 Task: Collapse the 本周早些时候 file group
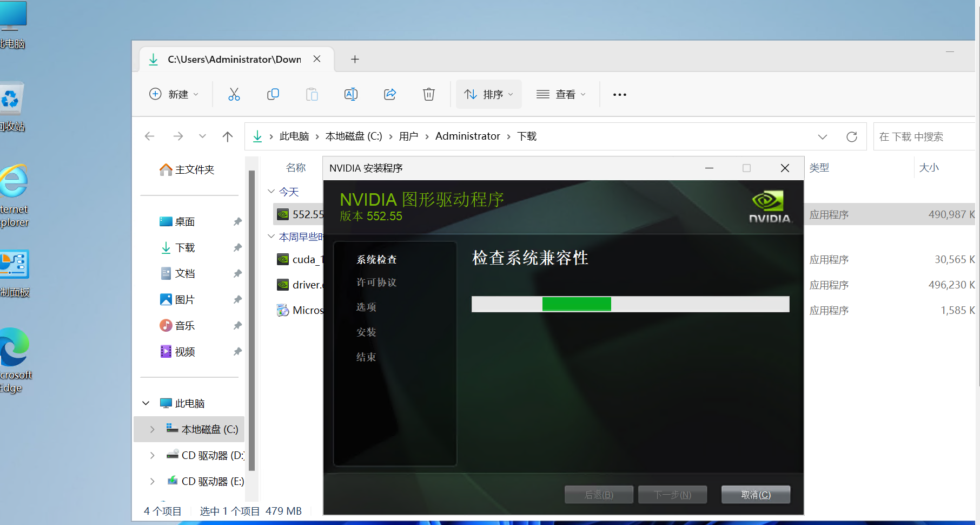point(272,237)
